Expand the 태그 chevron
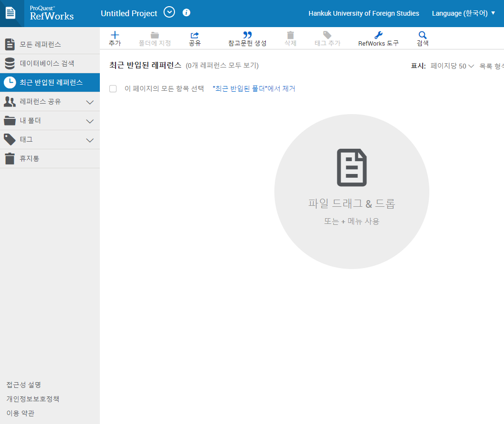 tap(90, 140)
